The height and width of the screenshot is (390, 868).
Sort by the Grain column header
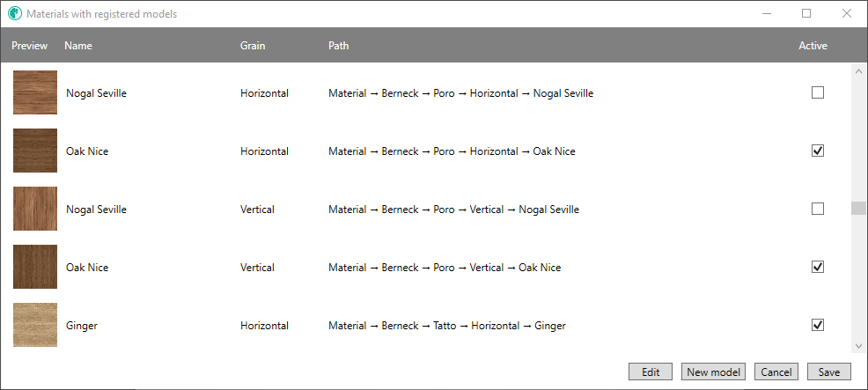[253, 46]
